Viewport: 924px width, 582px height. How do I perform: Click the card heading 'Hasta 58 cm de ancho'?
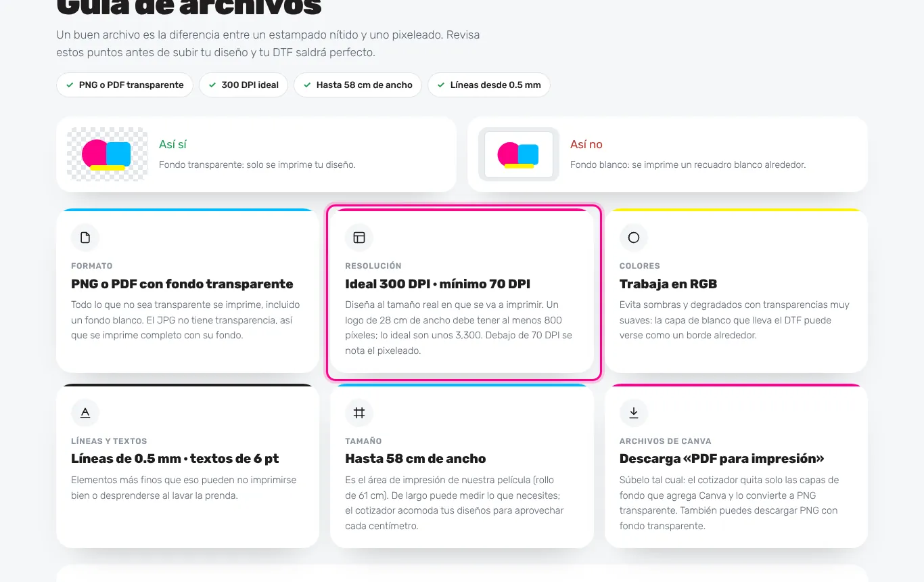(415, 459)
